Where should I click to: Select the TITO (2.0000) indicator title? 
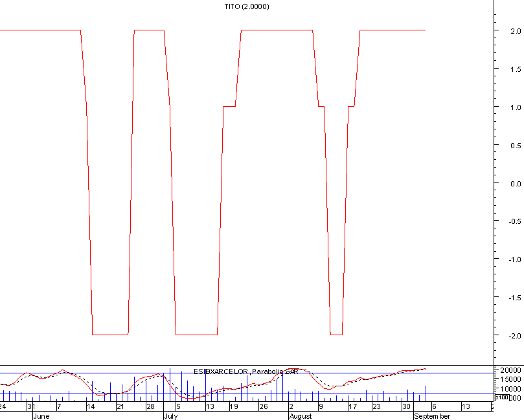pos(246,6)
